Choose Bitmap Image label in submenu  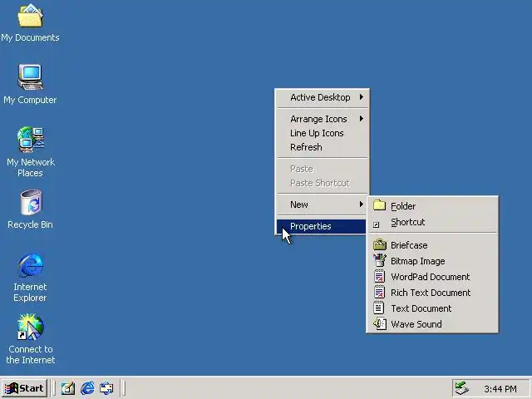click(x=417, y=261)
